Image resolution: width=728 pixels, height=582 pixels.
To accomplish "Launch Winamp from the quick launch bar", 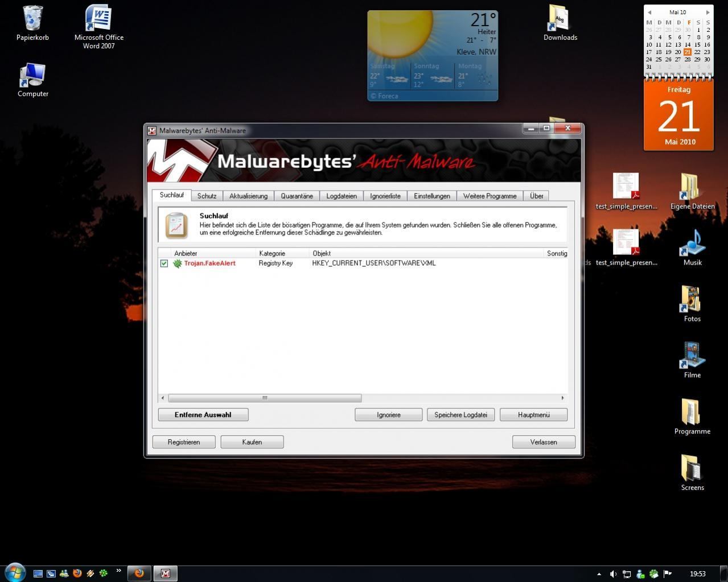I will 91,573.
